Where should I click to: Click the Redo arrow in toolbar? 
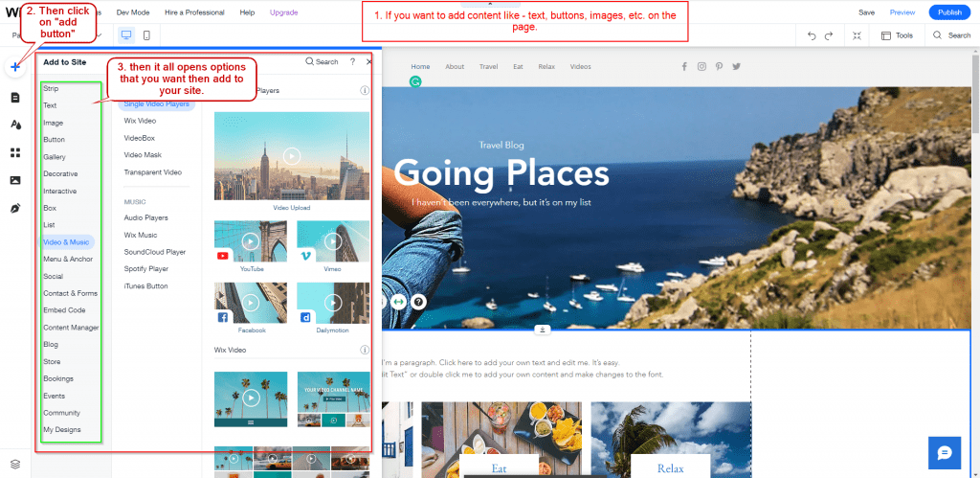(832, 35)
